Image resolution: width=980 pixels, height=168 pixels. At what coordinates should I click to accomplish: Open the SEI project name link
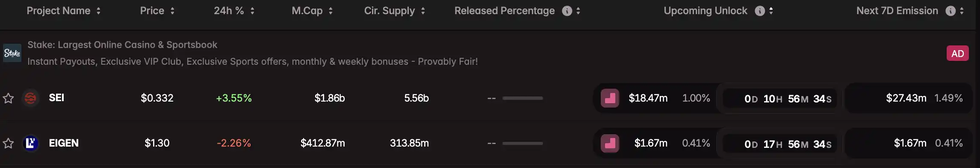click(56, 98)
